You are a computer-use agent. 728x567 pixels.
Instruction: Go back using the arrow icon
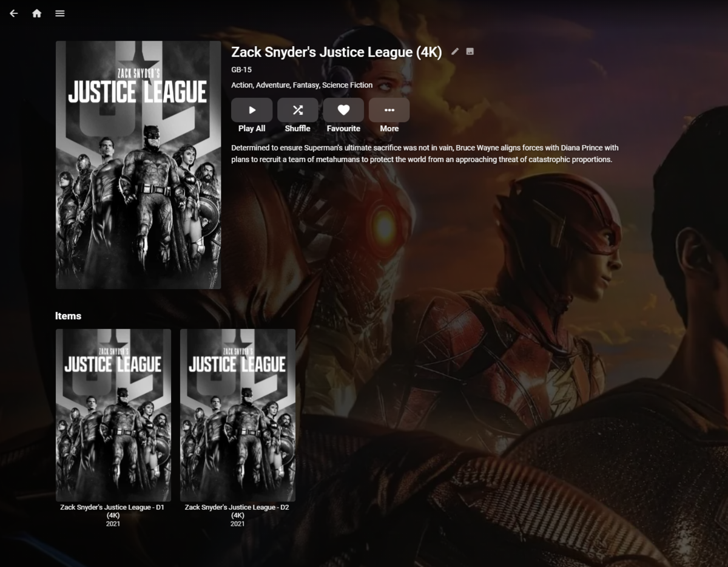coord(14,13)
